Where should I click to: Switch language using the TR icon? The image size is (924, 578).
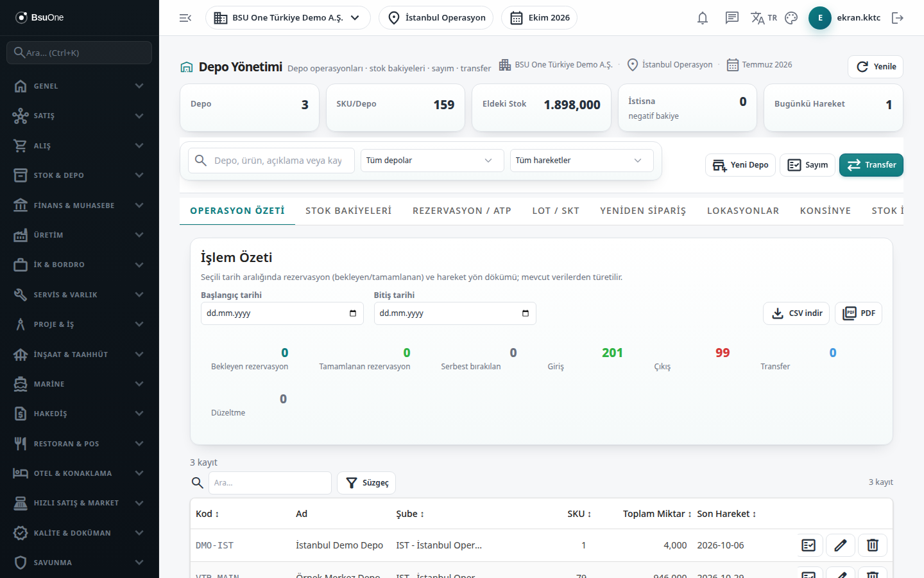(x=764, y=18)
